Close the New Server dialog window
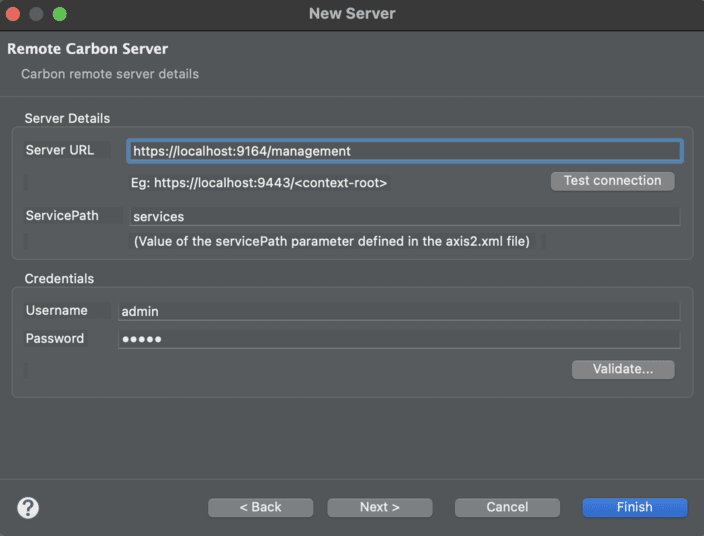This screenshot has height=536, width=704. click(x=13, y=14)
